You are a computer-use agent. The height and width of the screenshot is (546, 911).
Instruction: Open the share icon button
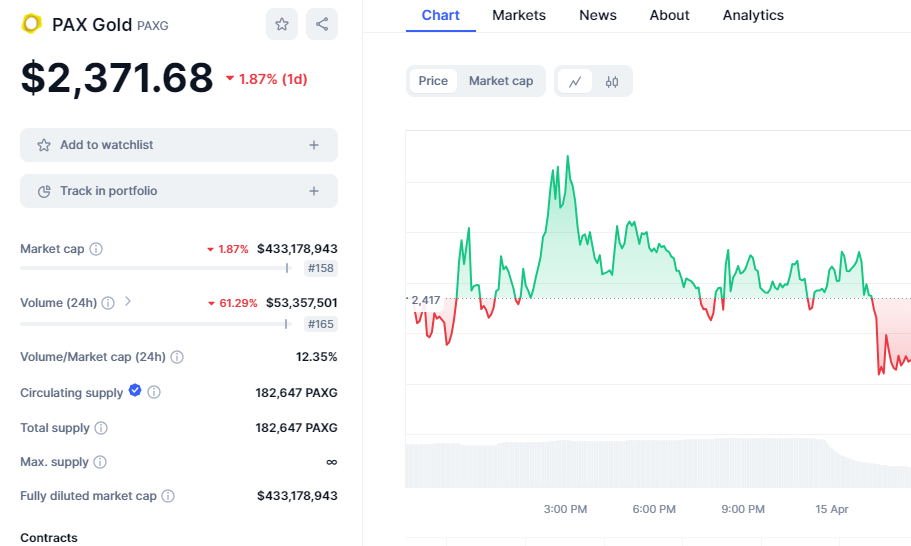(x=322, y=24)
